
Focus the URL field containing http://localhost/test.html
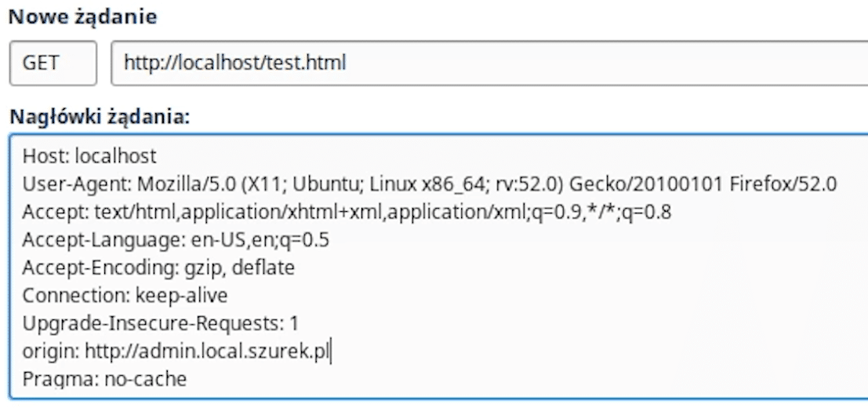click(x=489, y=63)
